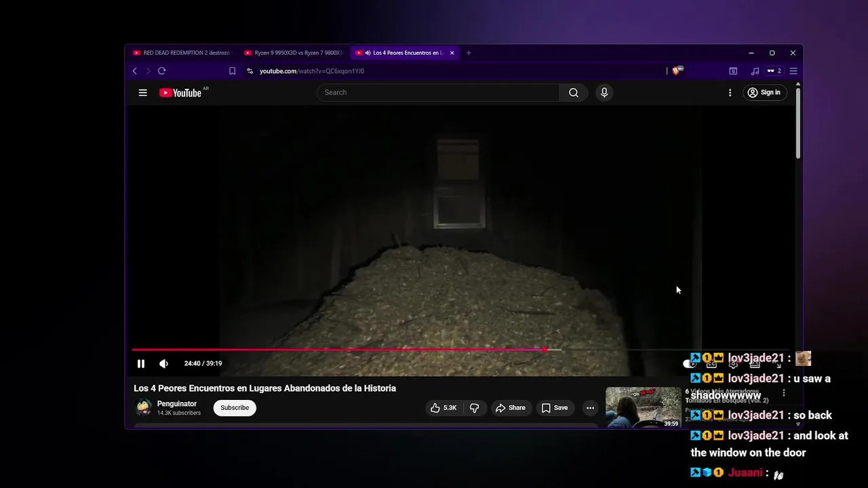This screenshot has height=488, width=868.
Task: Click the private window glasses indicator
Action: pyautogui.click(x=774, y=71)
